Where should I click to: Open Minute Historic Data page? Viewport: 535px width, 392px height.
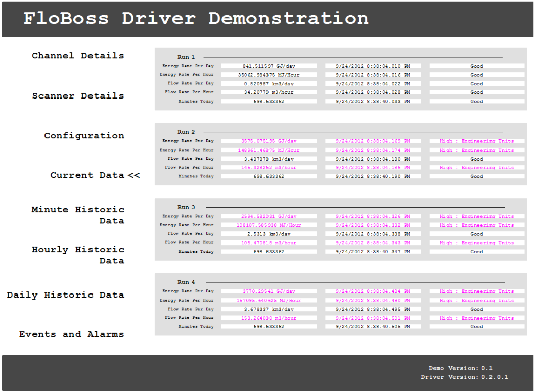tap(78, 215)
